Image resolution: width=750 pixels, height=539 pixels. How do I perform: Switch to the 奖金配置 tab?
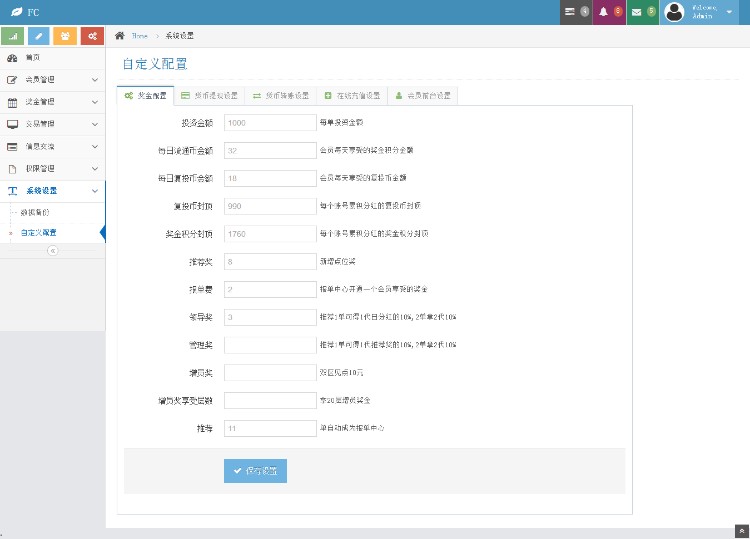tap(145, 96)
